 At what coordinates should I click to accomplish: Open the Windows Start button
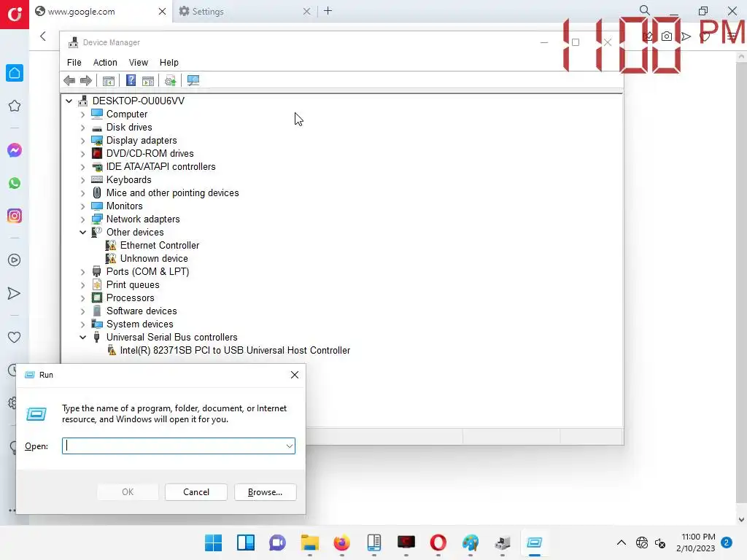[214, 542]
